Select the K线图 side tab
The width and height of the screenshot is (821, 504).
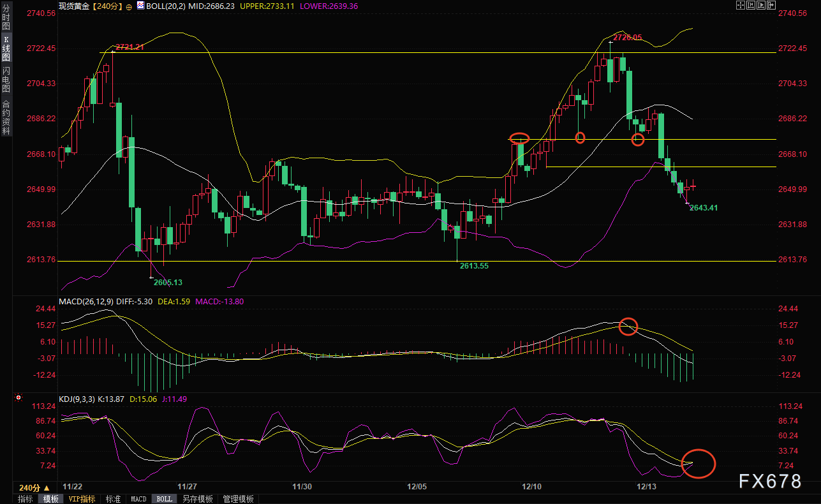coord(6,49)
